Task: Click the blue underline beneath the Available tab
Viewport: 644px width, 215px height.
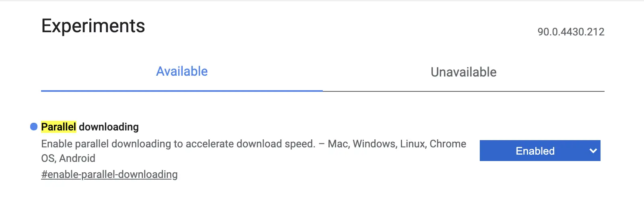Action: [182, 91]
